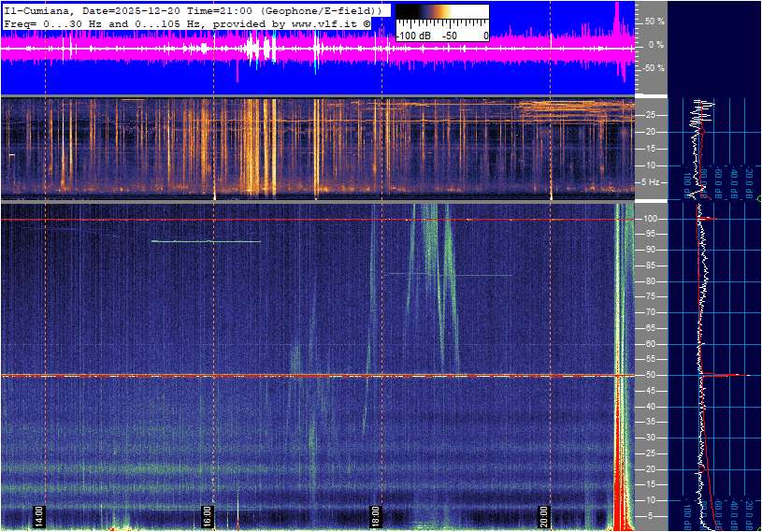
Task: Select the 75 Hz frequency axis tick
Action: click(650, 297)
